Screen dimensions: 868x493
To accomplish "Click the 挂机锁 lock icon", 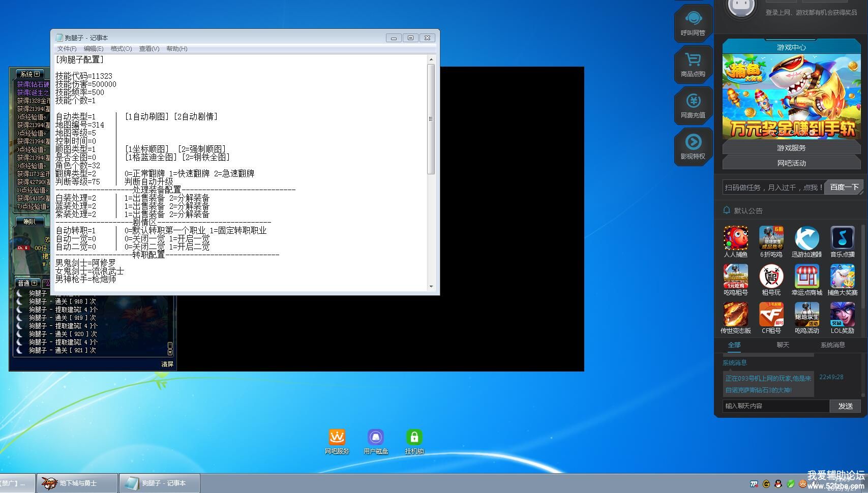I will (x=414, y=441).
